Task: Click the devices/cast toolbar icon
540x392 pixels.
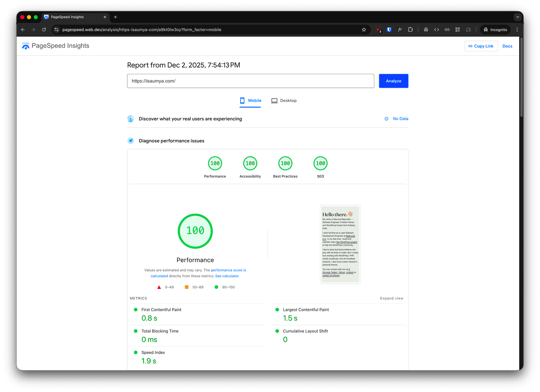Action: 468,30
